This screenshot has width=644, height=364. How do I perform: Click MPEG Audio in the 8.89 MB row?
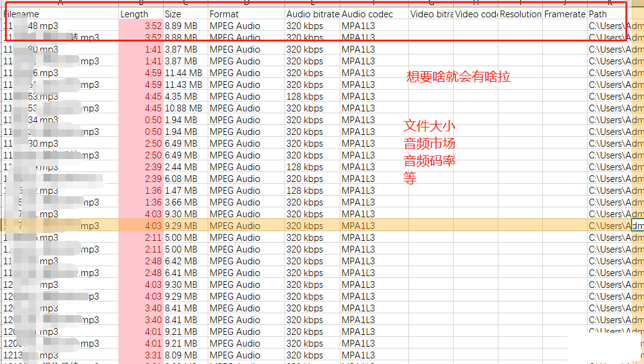point(247,26)
